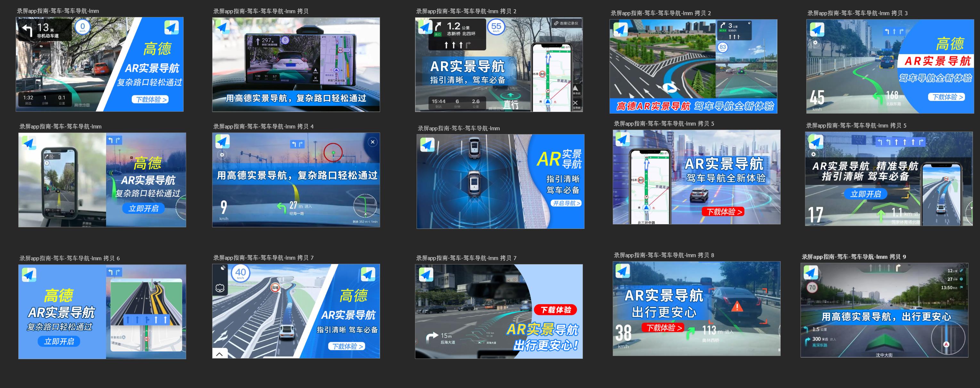Click the turn arrow beside 1.2 公里
Screen dimensions: 980x388
click(438, 26)
